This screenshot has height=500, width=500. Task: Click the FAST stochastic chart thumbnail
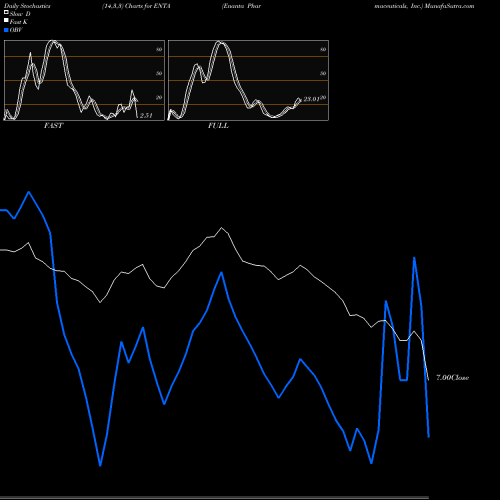(84, 80)
